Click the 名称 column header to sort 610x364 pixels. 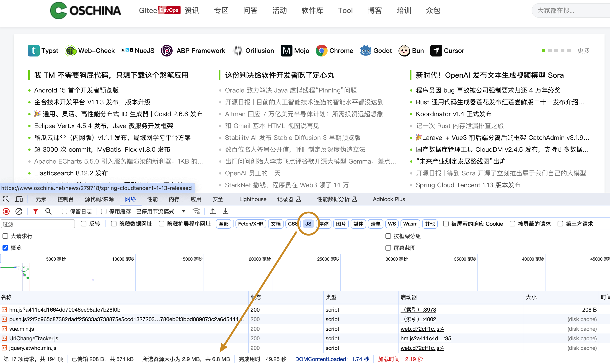click(x=6, y=297)
